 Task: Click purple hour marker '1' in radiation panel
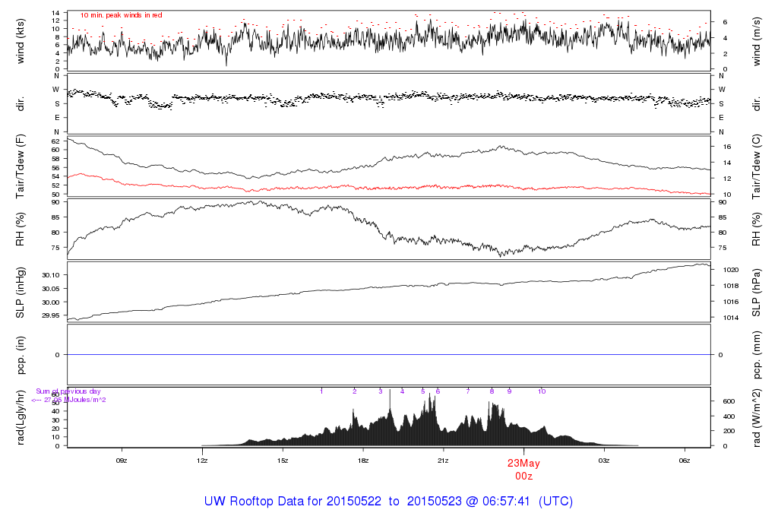coord(321,391)
